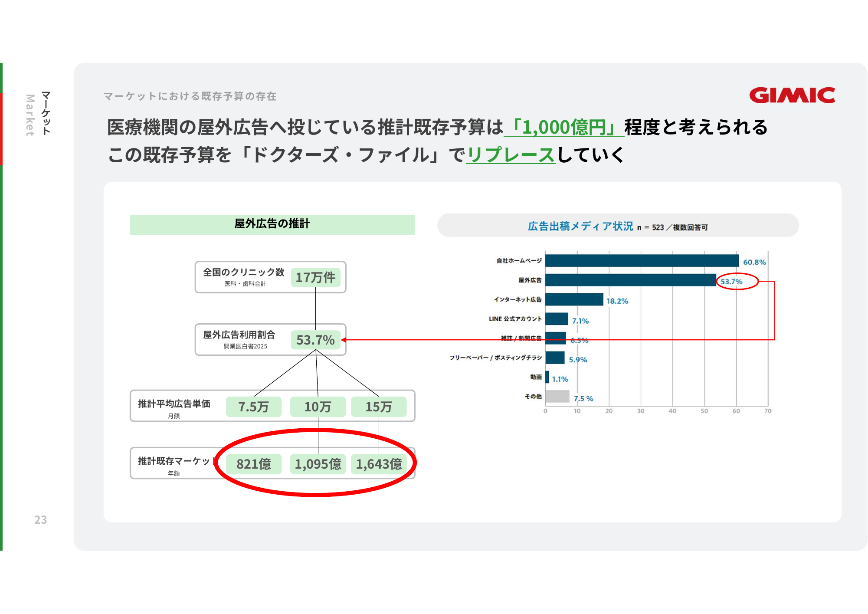The image size is (868, 614).
Task: Click the 1,643億 market estimate
Action: [379, 464]
